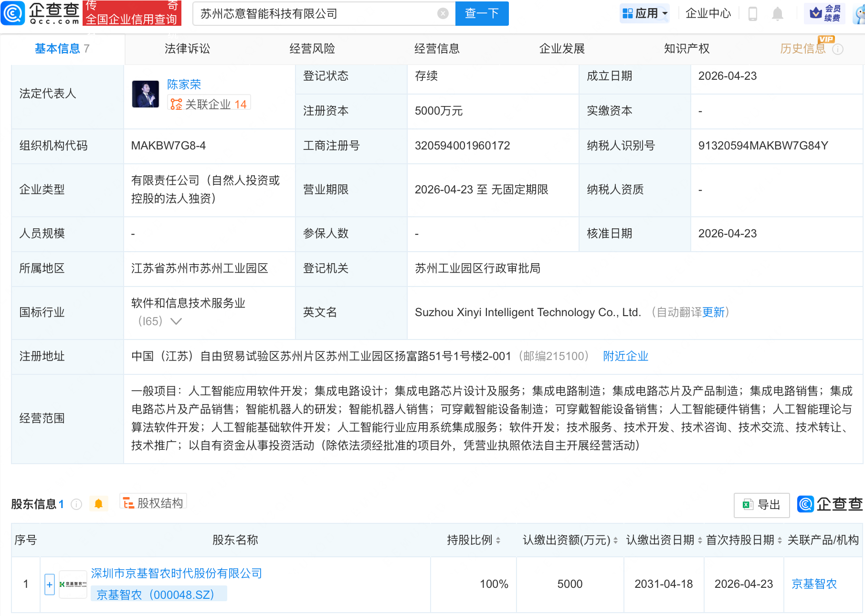Expand the 应用 dropdown menu

(x=645, y=13)
